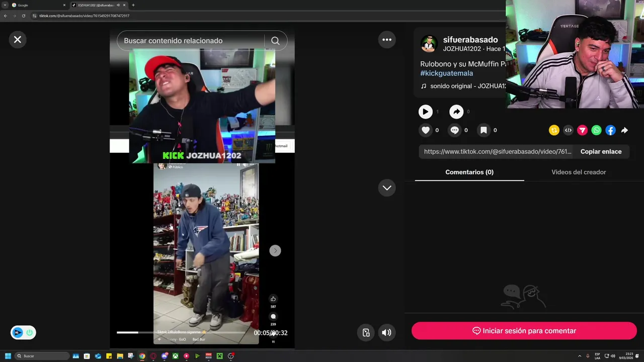This screenshot has height=362, width=644.
Task: Like the video with the heart icon
Action: (x=426, y=130)
